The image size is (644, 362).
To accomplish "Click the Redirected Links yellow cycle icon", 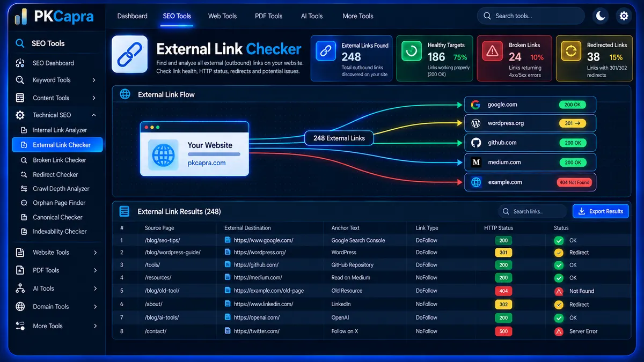I will tap(570, 51).
